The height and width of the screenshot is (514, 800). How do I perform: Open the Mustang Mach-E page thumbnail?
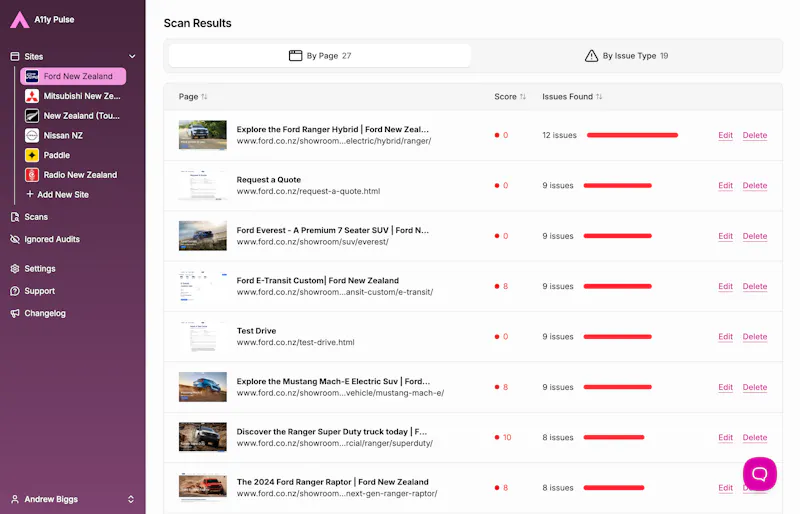[x=203, y=387]
